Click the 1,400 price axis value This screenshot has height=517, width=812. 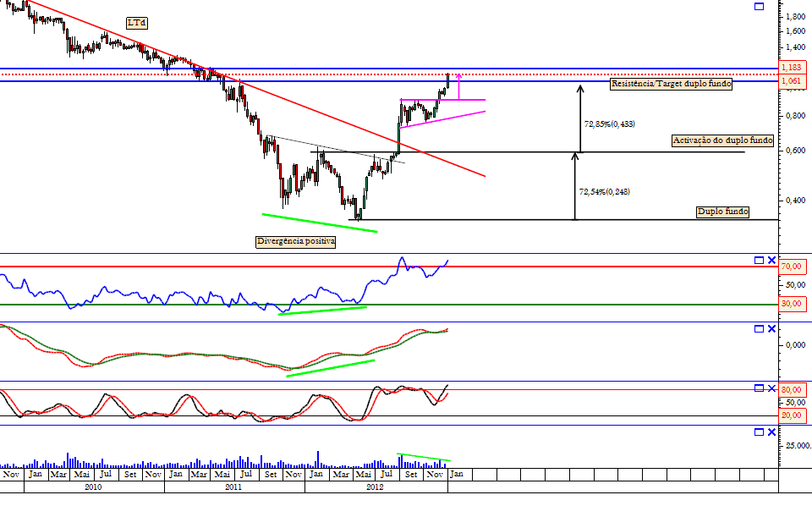795,47
